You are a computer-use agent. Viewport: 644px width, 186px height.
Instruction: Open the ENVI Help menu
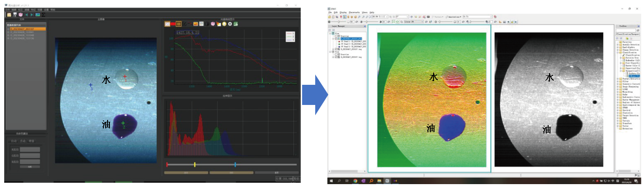[372, 12]
